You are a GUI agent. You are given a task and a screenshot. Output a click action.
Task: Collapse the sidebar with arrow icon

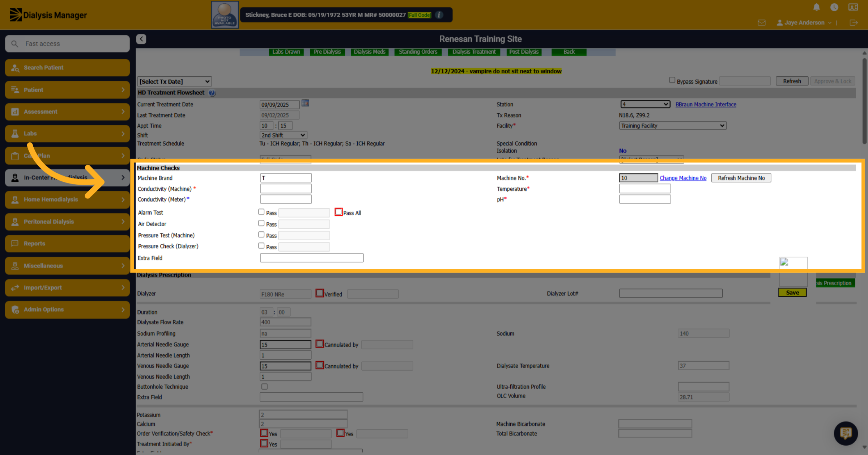pyautogui.click(x=141, y=39)
